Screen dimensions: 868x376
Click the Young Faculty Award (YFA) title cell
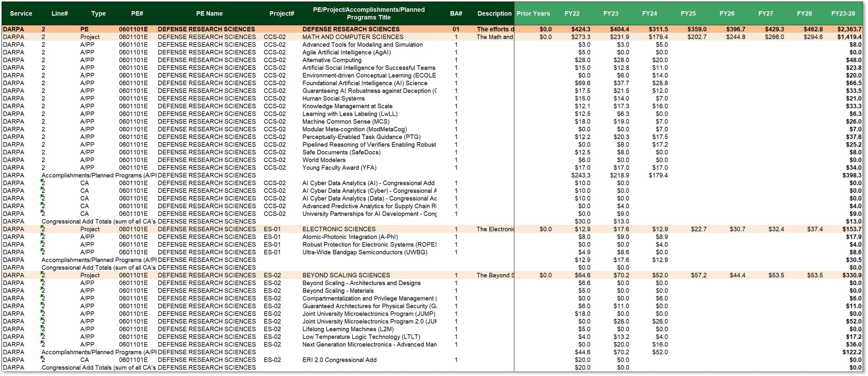tap(339, 167)
